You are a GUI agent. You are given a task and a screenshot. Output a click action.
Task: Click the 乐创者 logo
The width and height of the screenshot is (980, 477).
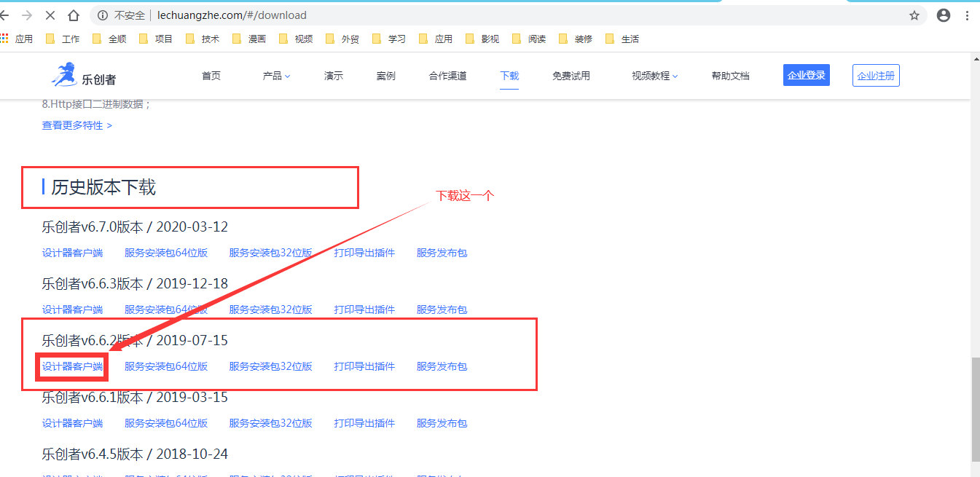84,76
